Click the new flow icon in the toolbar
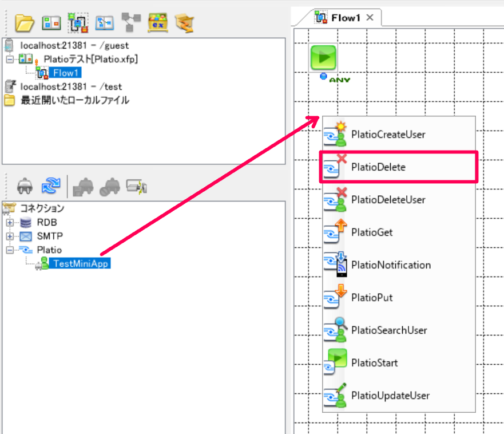Image resolution: width=504 pixels, height=434 pixels. [78, 23]
